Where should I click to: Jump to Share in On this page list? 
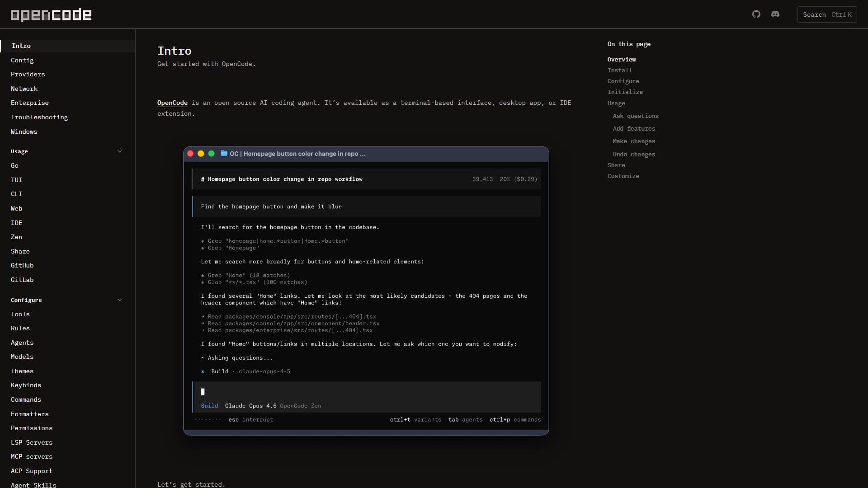(x=616, y=165)
